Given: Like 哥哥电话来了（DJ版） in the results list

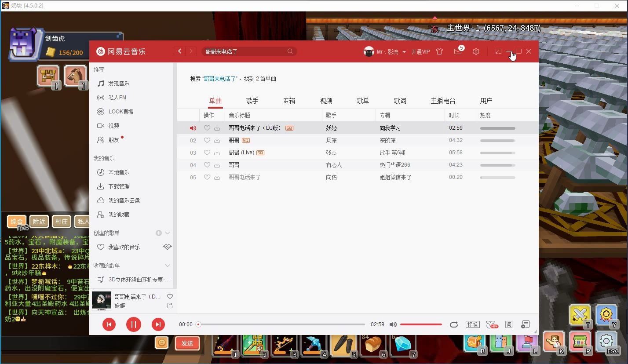Looking at the screenshot, I should (207, 128).
